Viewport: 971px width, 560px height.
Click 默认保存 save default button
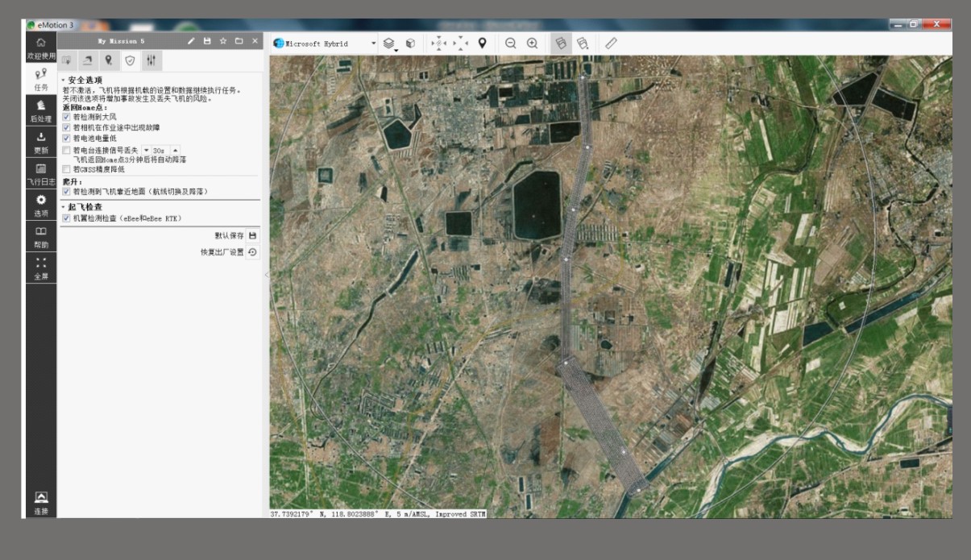(252, 235)
